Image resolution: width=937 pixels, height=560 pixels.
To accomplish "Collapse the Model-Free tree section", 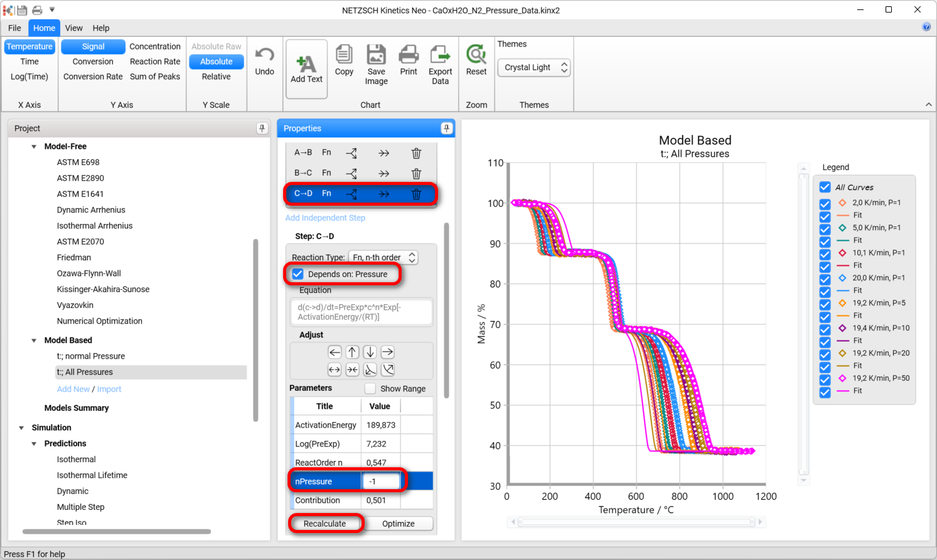I will click(x=34, y=147).
